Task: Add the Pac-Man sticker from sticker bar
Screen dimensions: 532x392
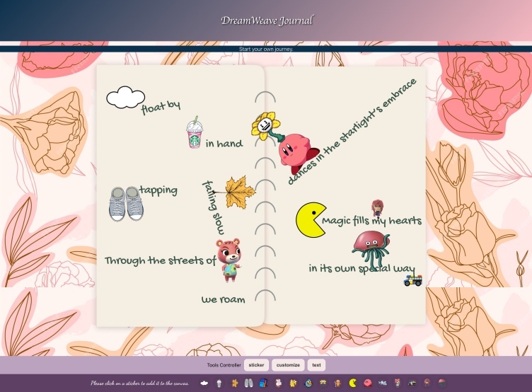Action: click(353, 384)
